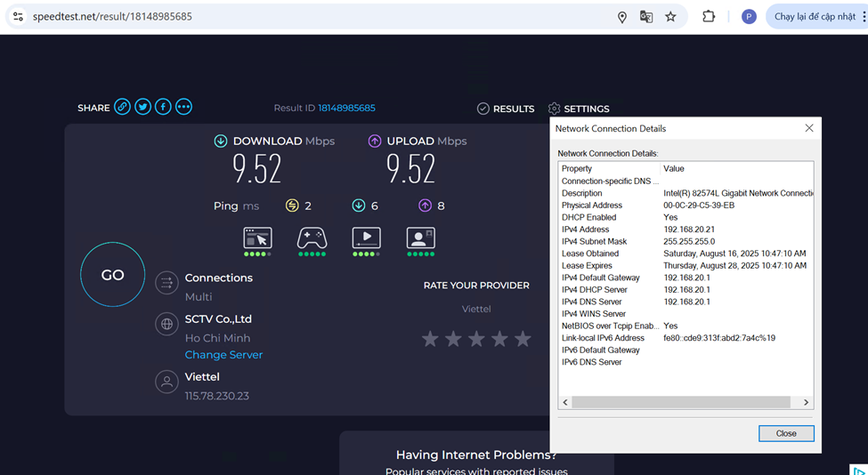Open more share options ellipsis icon
Image resolution: width=868 pixels, height=475 pixels.
point(183,107)
